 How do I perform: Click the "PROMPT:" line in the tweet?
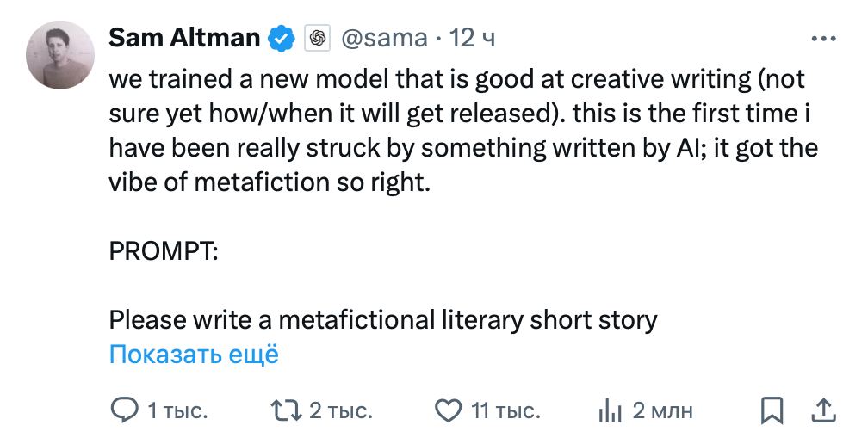click(x=164, y=251)
